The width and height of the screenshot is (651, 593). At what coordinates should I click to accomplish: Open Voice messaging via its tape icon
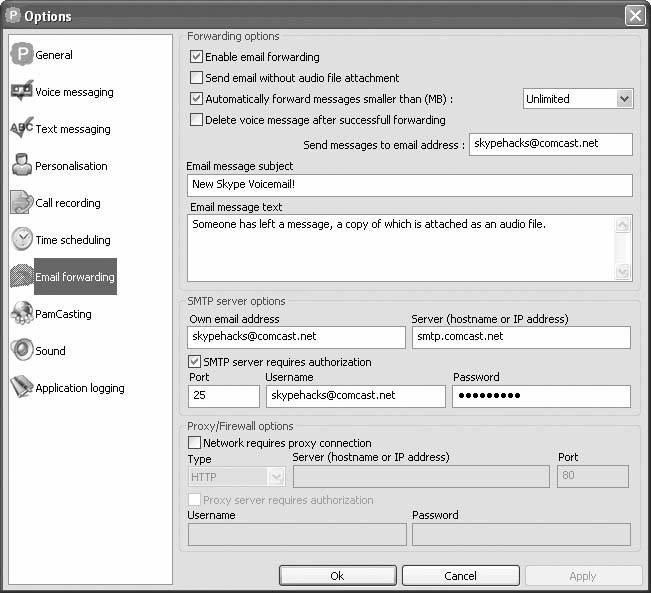pos(21,92)
